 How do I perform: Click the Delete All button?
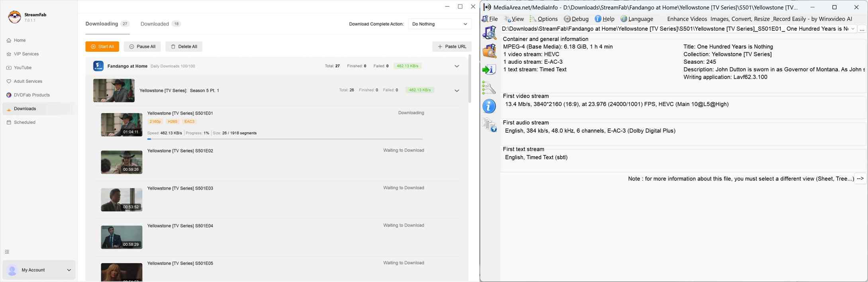click(x=184, y=47)
